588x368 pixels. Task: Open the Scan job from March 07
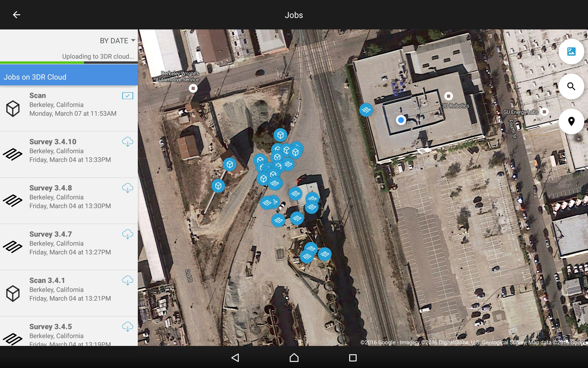[69, 109]
